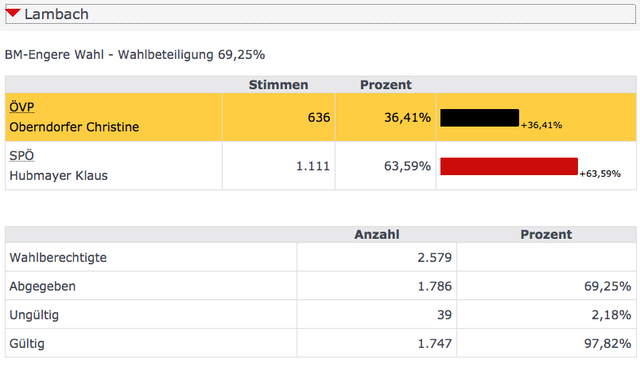
Task: Select the black ÖVP result bar
Action: coord(480,118)
